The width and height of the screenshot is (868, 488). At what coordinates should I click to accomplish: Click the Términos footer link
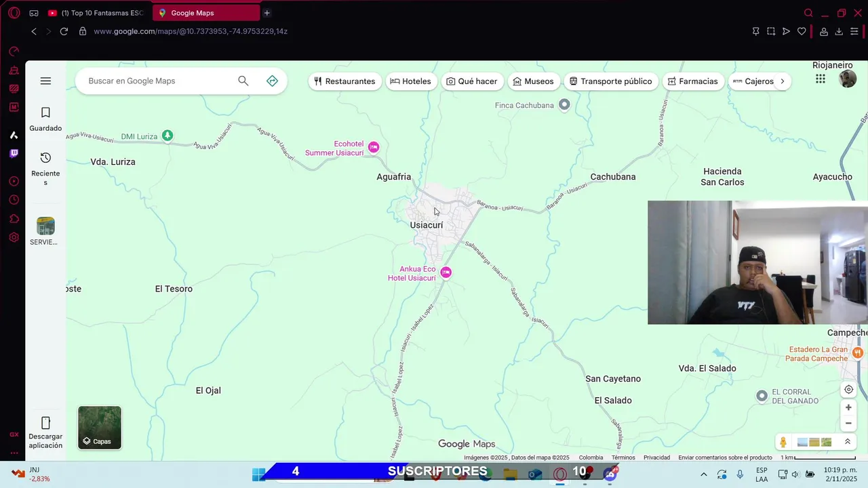click(x=623, y=457)
